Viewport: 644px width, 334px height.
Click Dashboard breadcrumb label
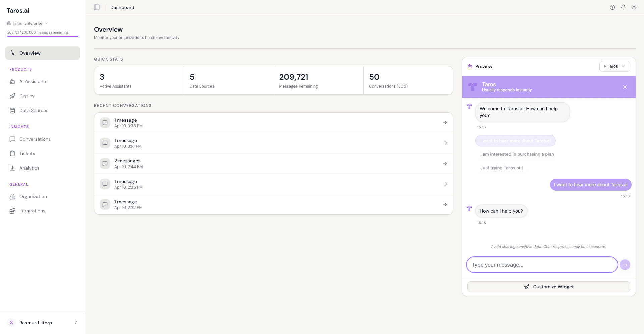tap(122, 7)
